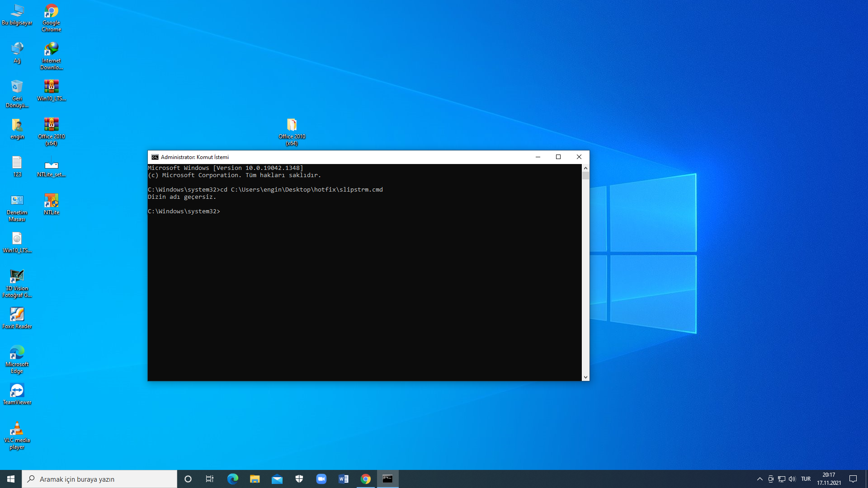Open Cortana from the taskbar
868x488 pixels.
[188, 479]
